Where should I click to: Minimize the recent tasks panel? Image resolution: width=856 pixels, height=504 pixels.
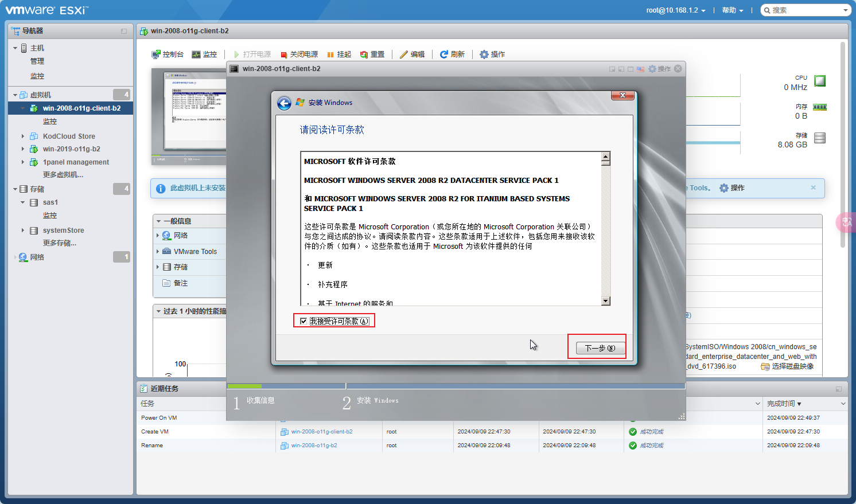[839, 389]
